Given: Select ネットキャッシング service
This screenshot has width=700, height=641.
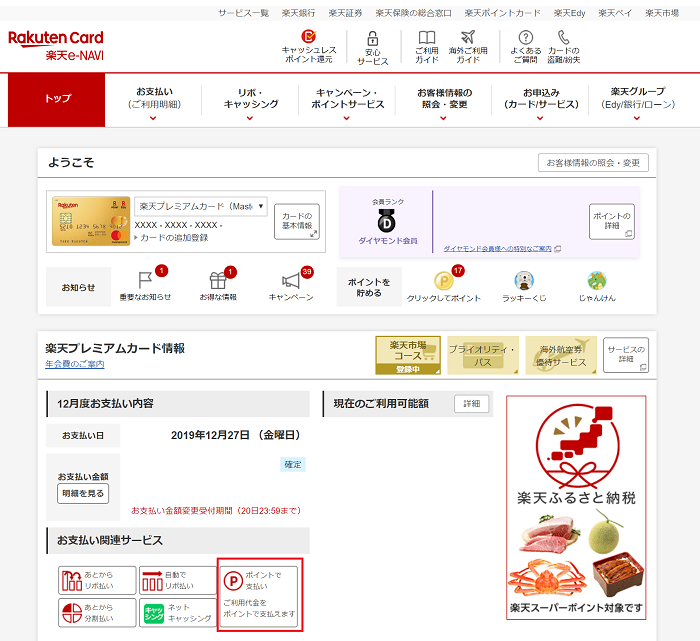Looking at the screenshot, I should 178,613.
